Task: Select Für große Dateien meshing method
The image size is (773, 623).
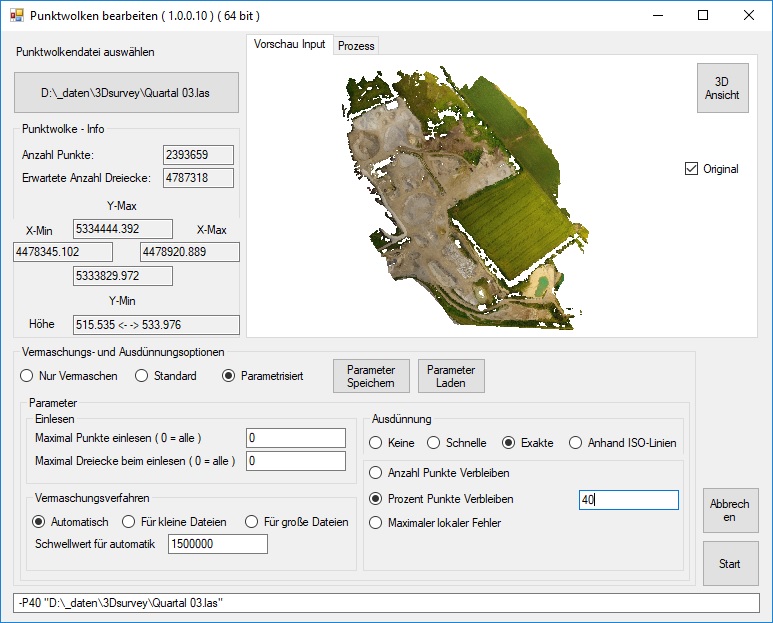Action: click(x=253, y=521)
